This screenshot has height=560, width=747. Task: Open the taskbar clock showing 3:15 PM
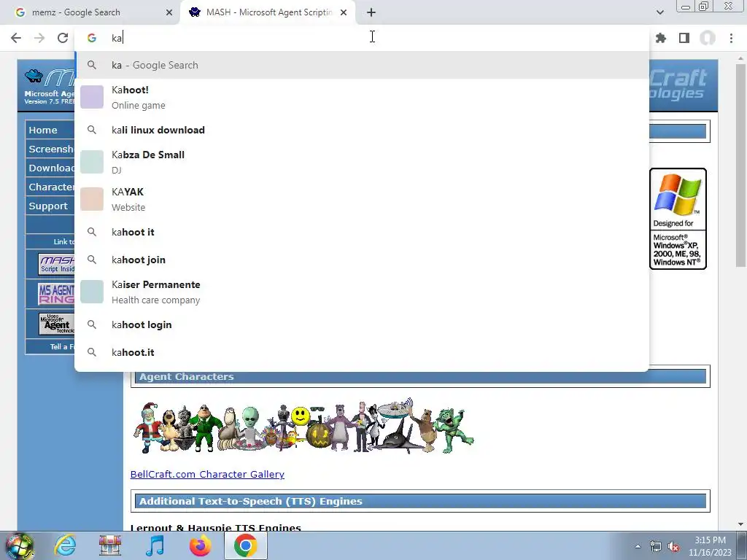click(x=710, y=546)
